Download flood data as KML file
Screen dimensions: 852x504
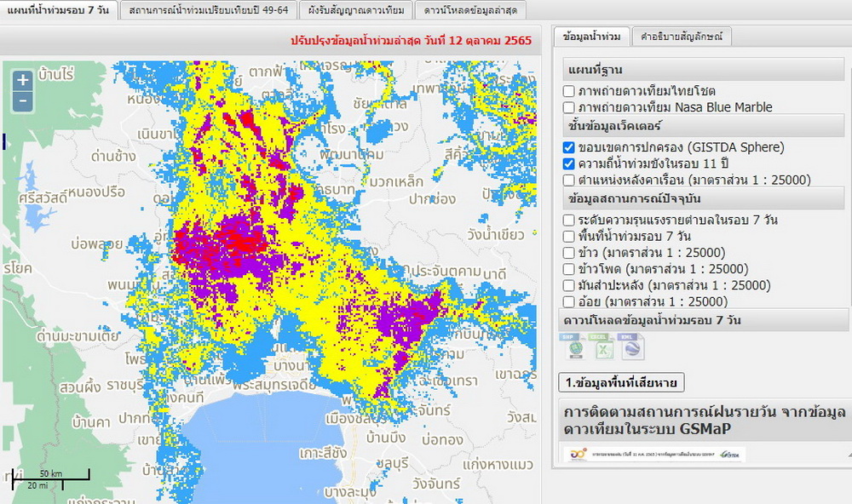632,347
